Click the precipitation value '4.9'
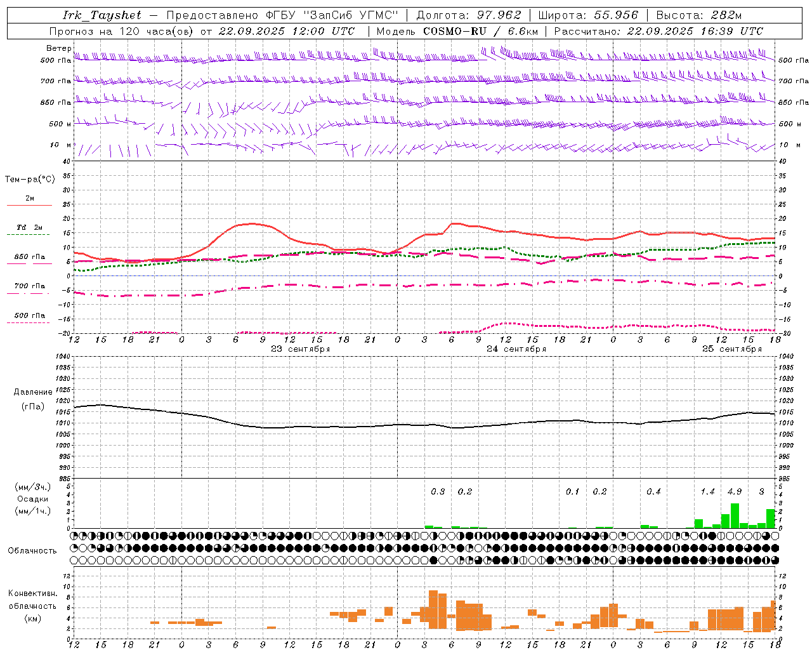This screenshot has height=650, width=812. [735, 491]
